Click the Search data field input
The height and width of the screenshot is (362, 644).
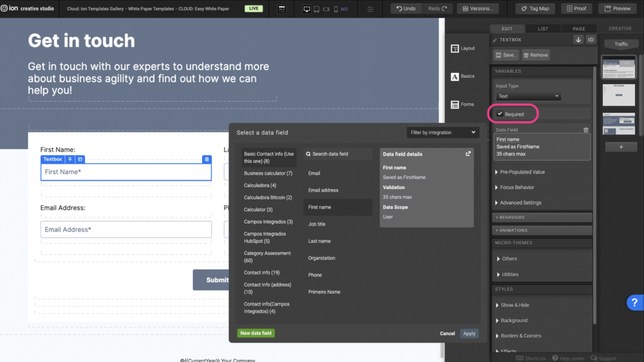[338, 154]
